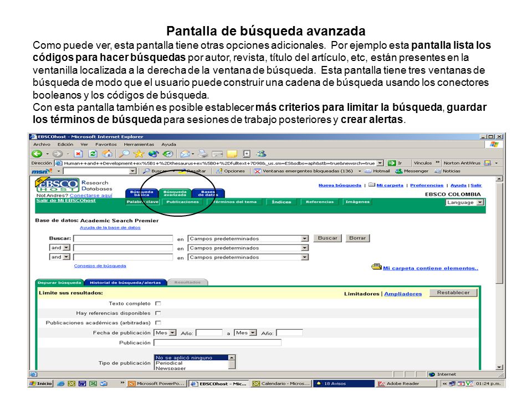This screenshot has height=399, width=532.
Task: Click the EBSCOhost logo
Action: [57, 185]
